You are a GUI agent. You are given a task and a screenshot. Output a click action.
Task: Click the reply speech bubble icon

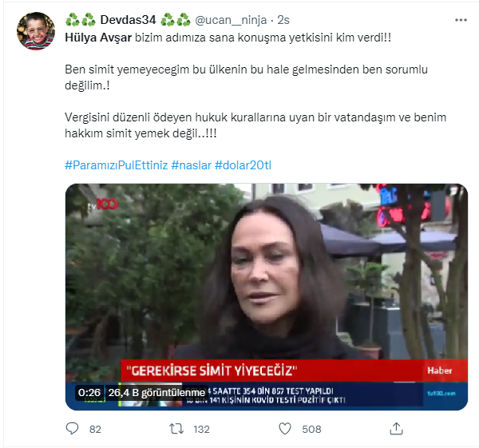[72, 429]
